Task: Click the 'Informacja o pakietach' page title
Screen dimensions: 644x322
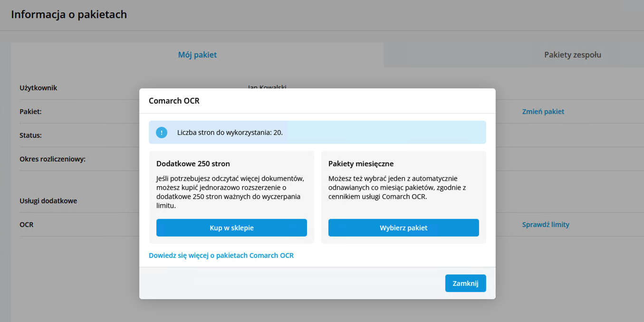Action: click(69, 14)
